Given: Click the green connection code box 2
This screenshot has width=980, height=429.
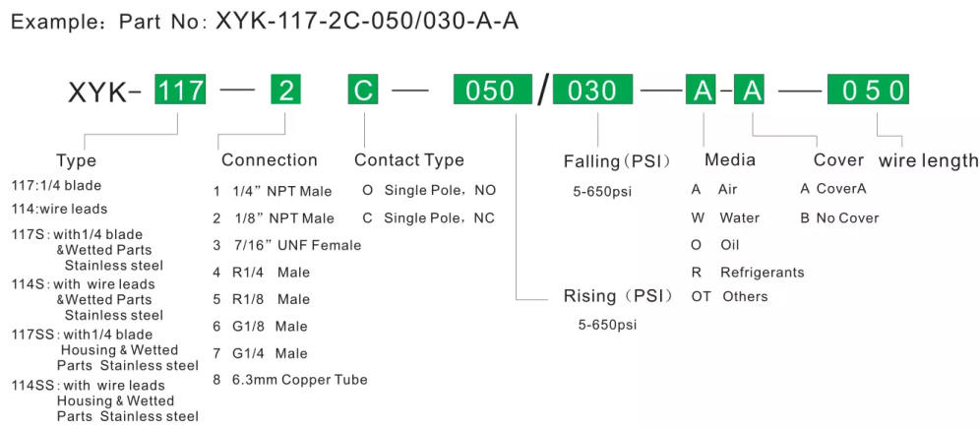Looking at the screenshot, I should coord(286,91).
